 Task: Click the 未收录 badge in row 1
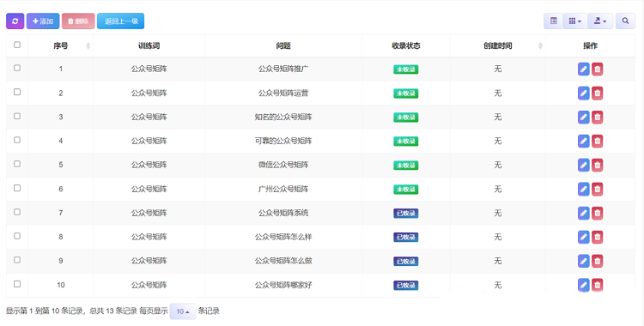pyautogui.click(x=406, y=69)
